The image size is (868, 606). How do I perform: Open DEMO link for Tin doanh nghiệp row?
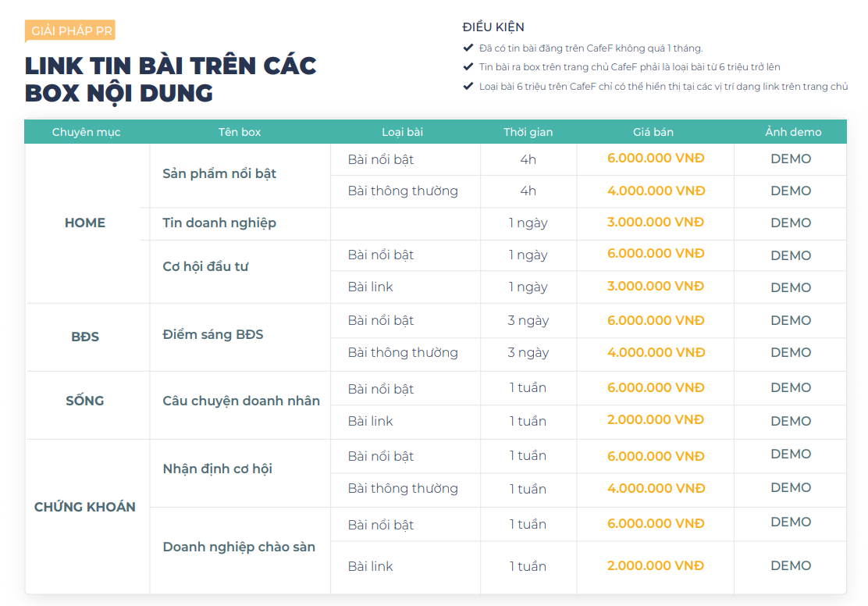[791, 223]
